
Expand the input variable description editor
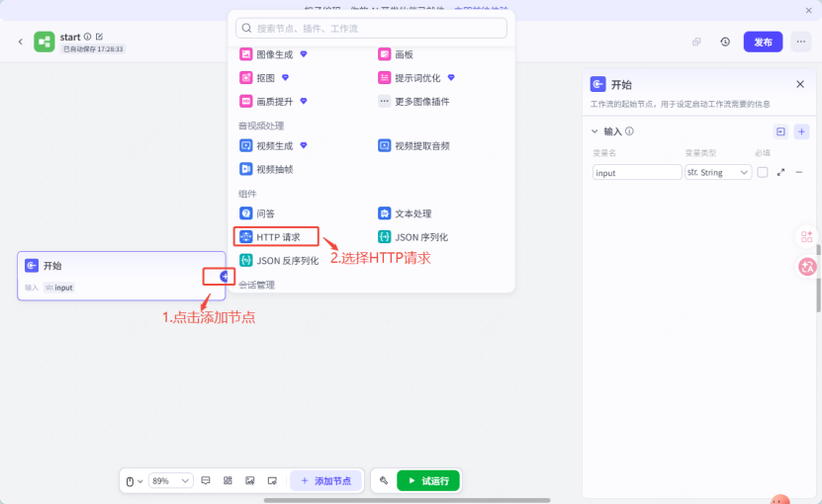(780, 172)
